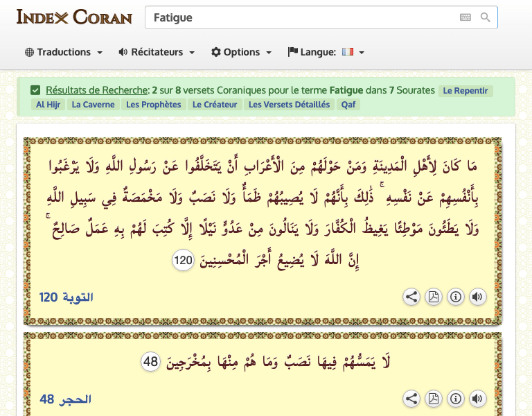Show info for verse At-Tawba 120
This screenshot has height=416, width=532.
pos(455,297)
